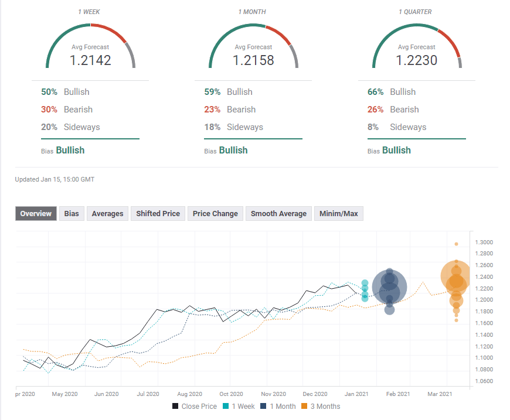Open the Bias chart tab

click(72, 214)
